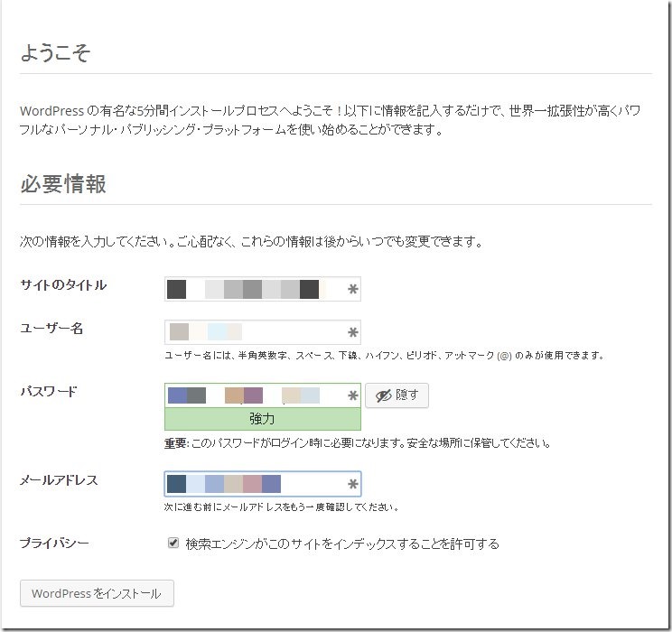Click the username hint text about 半角英数字
The image size is (672, 632).
click(x=385, y=355)
